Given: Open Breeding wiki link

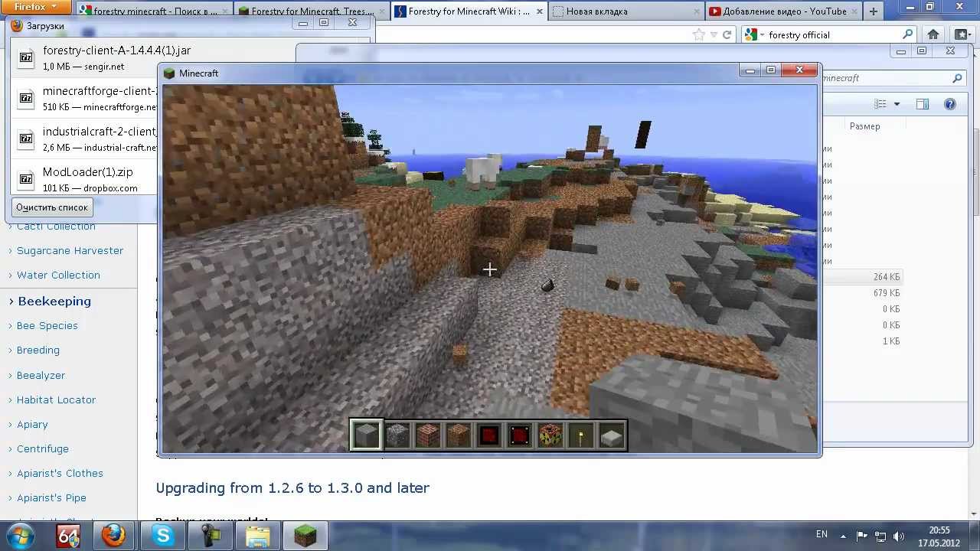Looking at the screenshot, I should (x=38, y=350).
